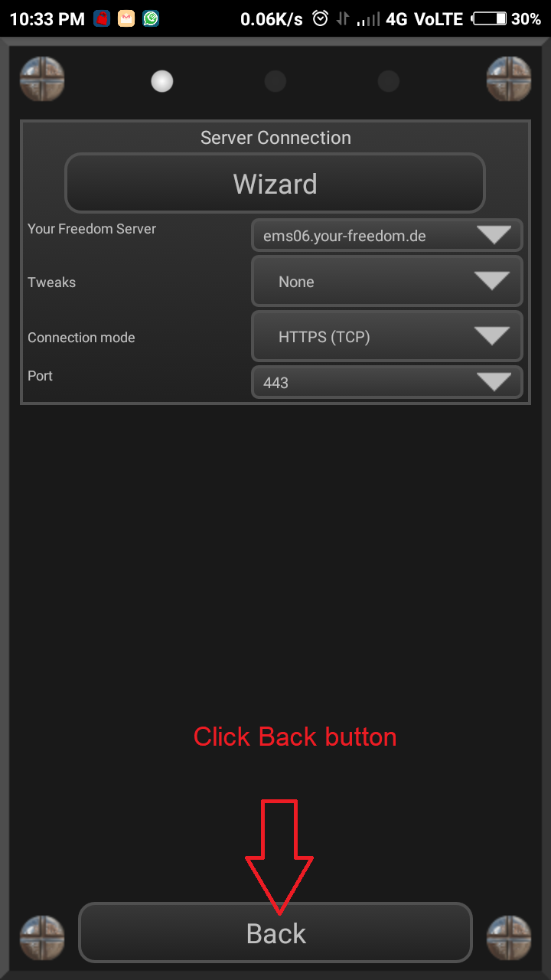Launch the Wizard button

coord(275,183)
